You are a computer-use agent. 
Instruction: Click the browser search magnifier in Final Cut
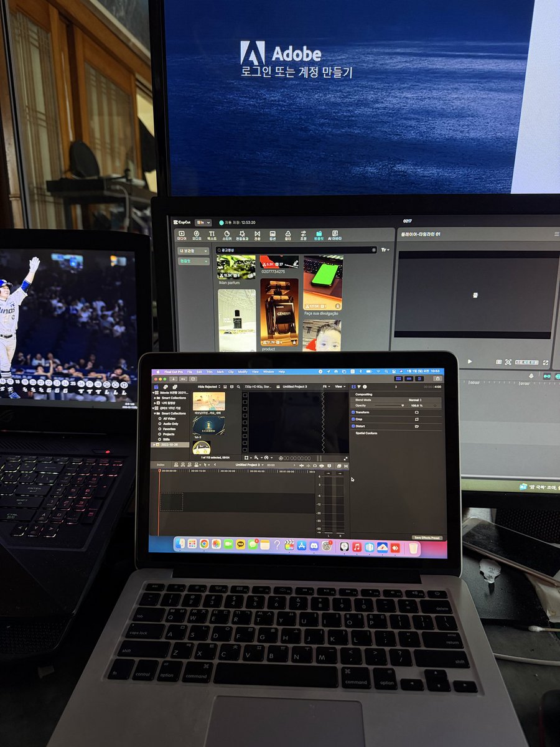238,387
